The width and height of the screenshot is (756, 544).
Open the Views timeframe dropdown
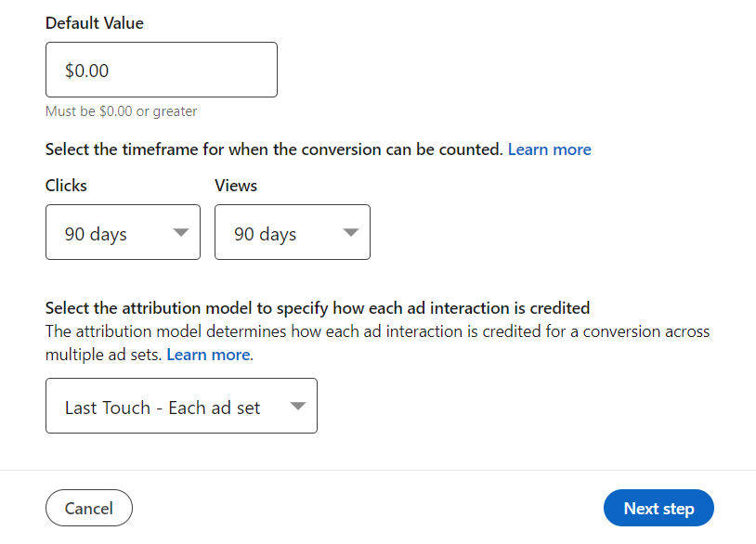click(x=293, y=232)
